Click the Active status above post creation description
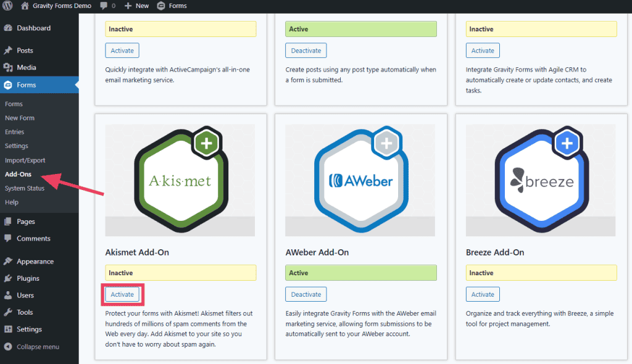Screen dimensions: 632x364 coord(361,29)
